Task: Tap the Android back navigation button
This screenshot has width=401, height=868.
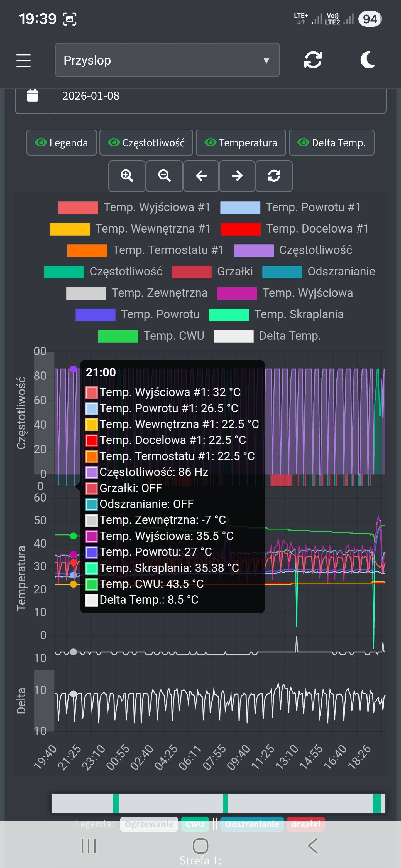Action: coord(313,846)
